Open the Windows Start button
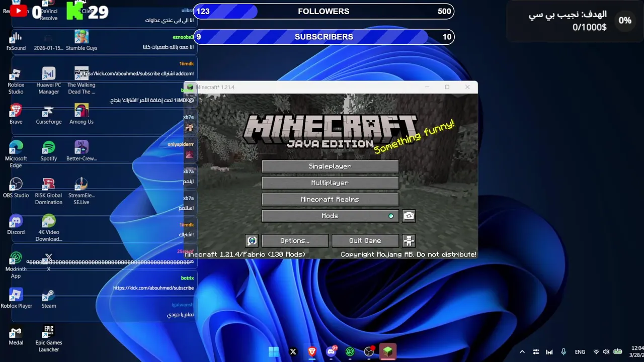This screenshot has height=362, width=644. coord(274,352)
